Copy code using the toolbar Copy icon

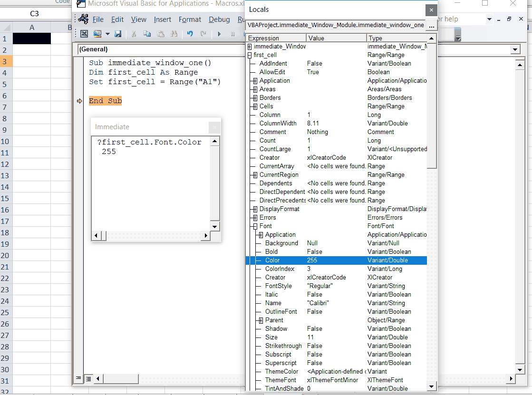pos(148,33)
